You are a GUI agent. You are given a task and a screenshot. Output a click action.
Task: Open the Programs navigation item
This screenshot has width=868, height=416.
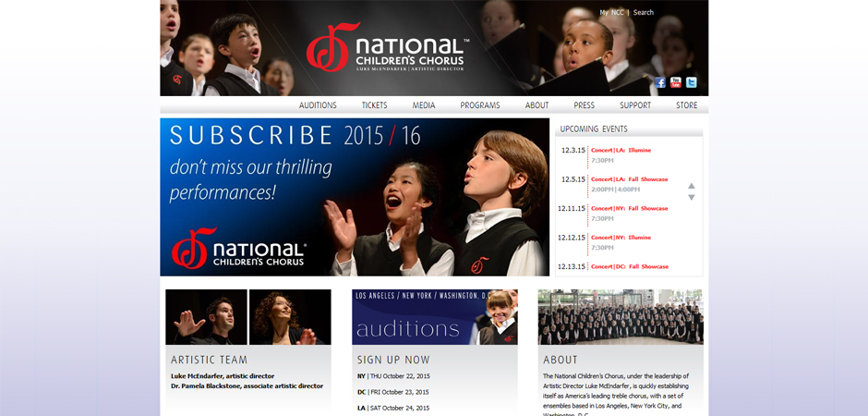click(480, 105)
